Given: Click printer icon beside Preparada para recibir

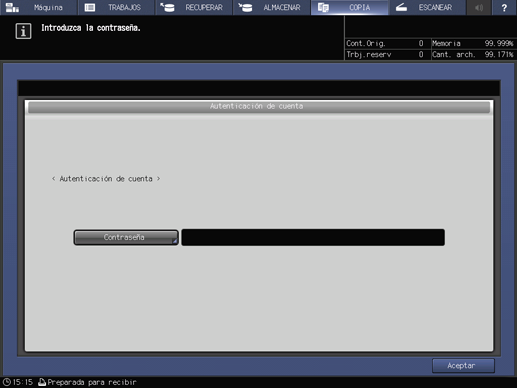Looking at the screenshot, I should [42, 382].
